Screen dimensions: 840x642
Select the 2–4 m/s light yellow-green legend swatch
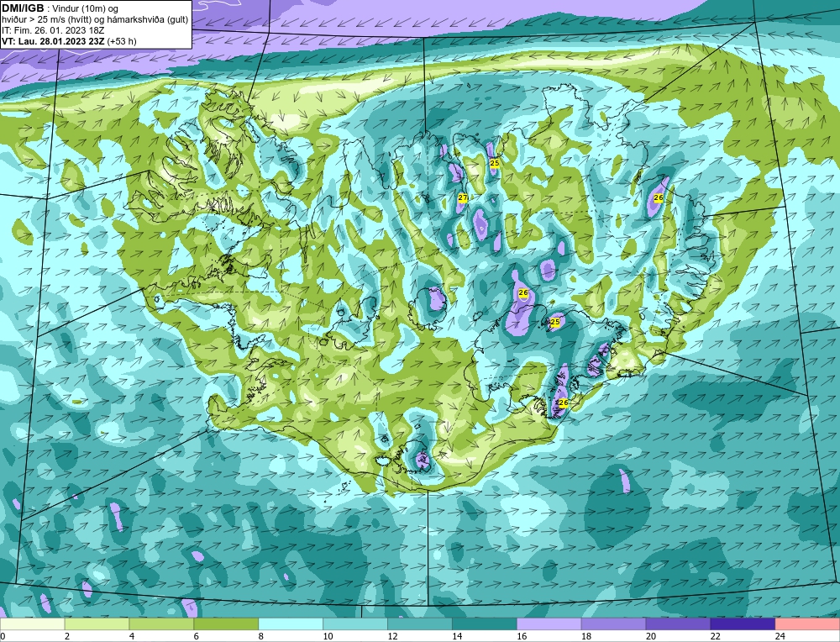pyautogui.click(x=97, y=624)
